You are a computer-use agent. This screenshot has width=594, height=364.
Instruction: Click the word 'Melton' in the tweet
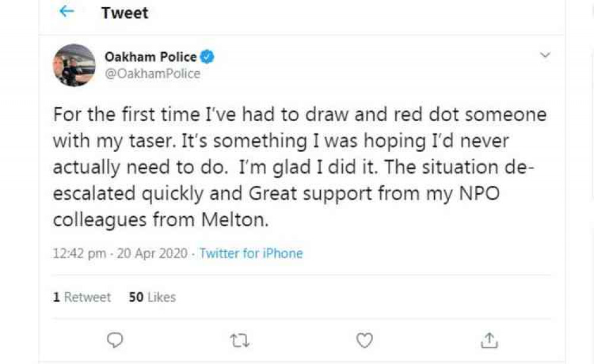click(235, 220)
